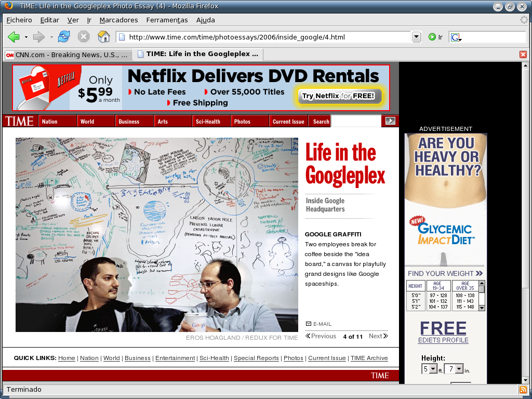
Task: Click the RSS feed icon in status bar
Action: pyautogui.click(x=523, y=390)
